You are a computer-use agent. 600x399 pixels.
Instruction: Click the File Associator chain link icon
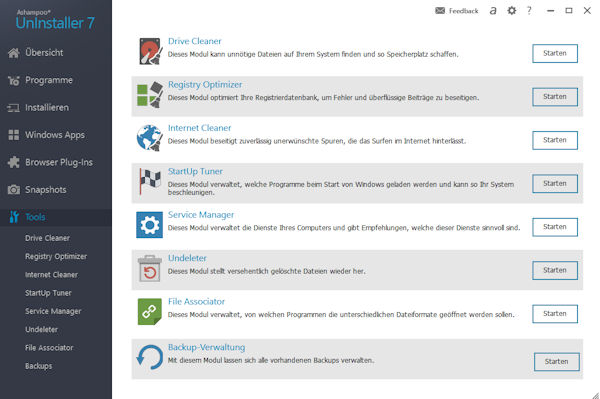pos(150,312)
